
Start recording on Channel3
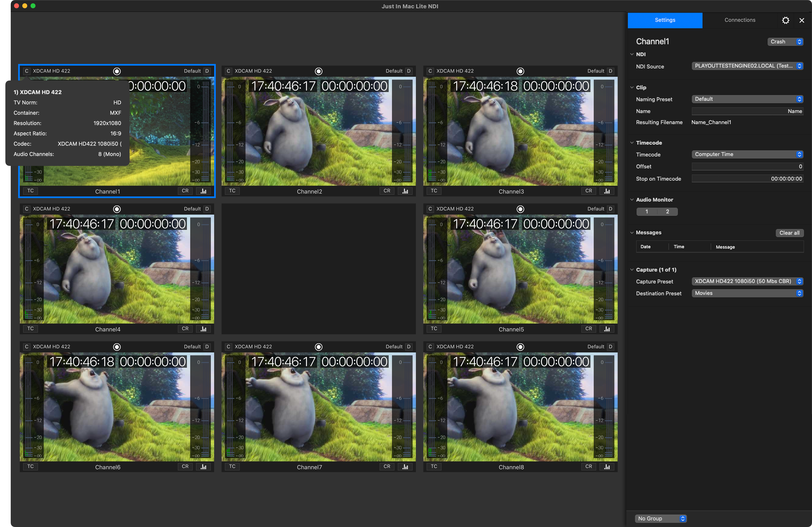pos(520,71)
